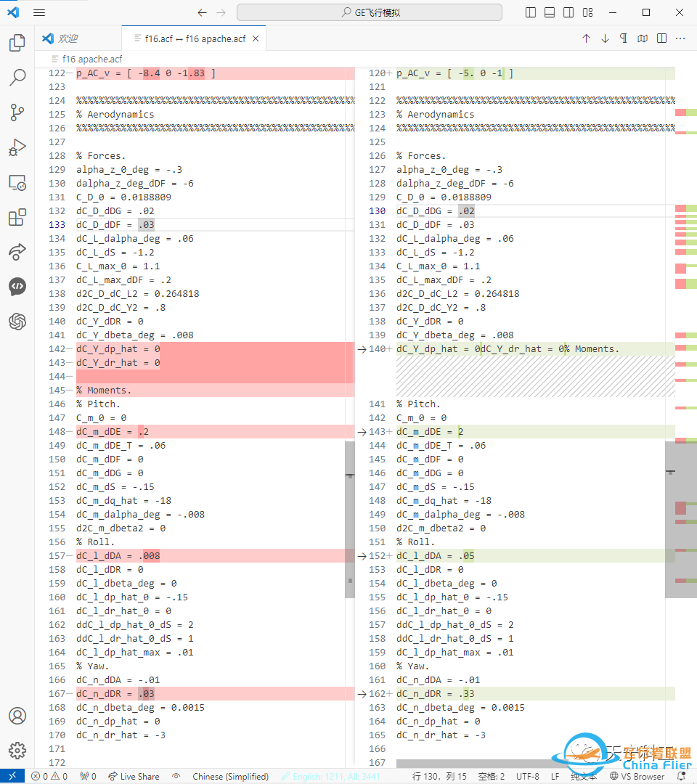Click the GE飞行模拟 command search box
This screenshot has height=784, width=697.
[369, 12]
